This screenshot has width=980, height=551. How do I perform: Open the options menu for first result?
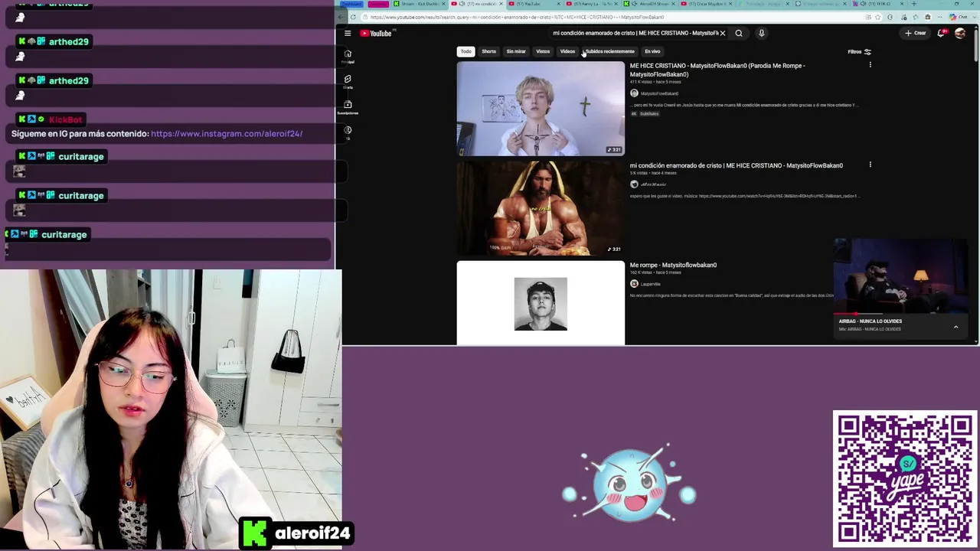click(x=870, y=65)
